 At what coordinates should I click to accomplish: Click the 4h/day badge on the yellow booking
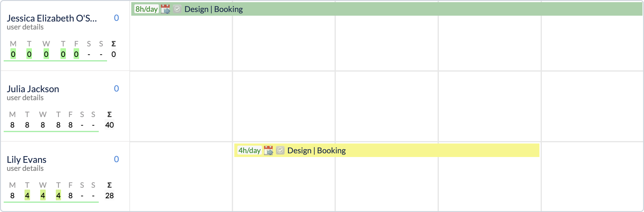[x=249, y=151]
